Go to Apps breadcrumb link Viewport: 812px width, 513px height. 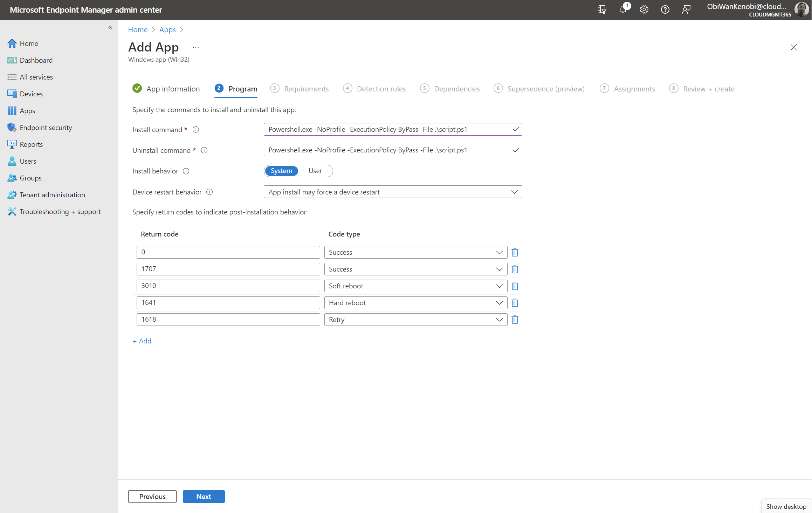coord(167,30)
